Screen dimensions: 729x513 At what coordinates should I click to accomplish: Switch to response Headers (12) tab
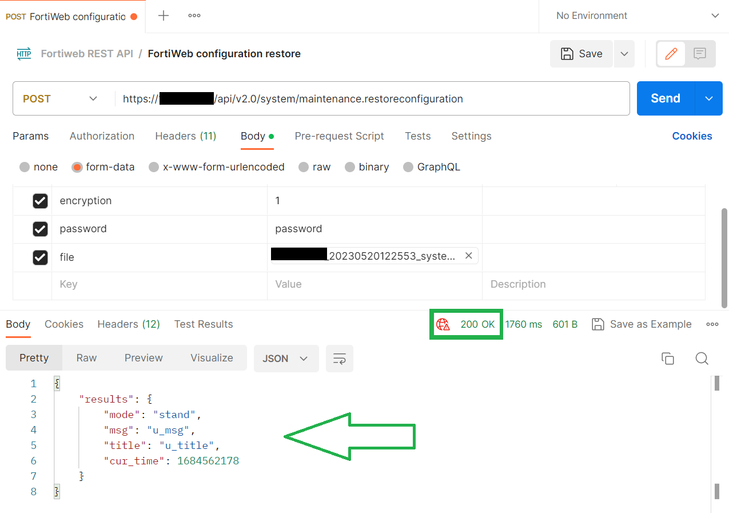[x=128, y=324]
